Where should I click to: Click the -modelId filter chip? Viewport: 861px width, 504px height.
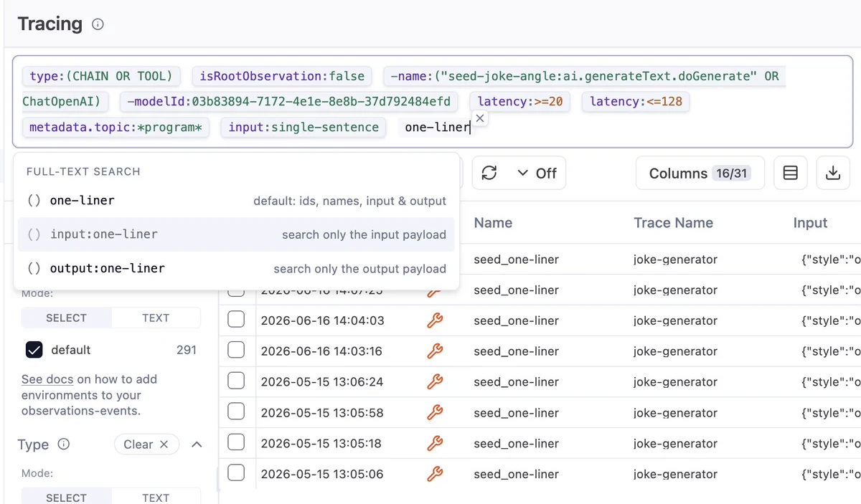(x=289, y=102)
